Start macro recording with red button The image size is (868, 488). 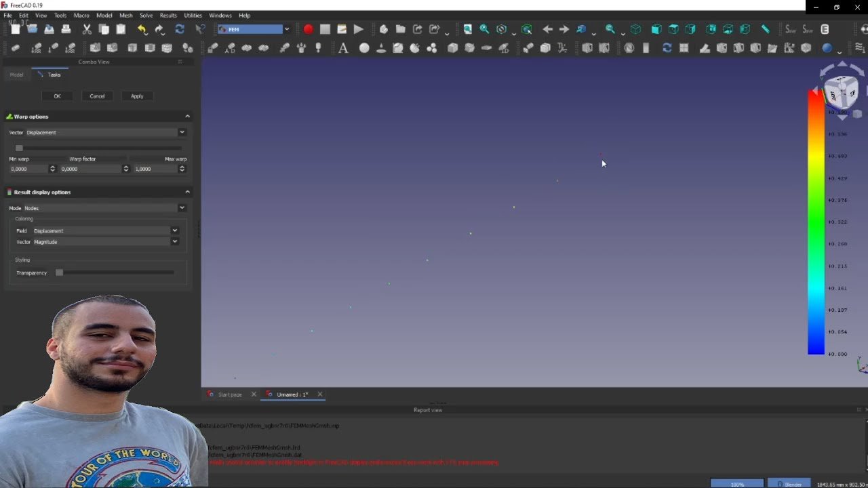pos(308,29)
